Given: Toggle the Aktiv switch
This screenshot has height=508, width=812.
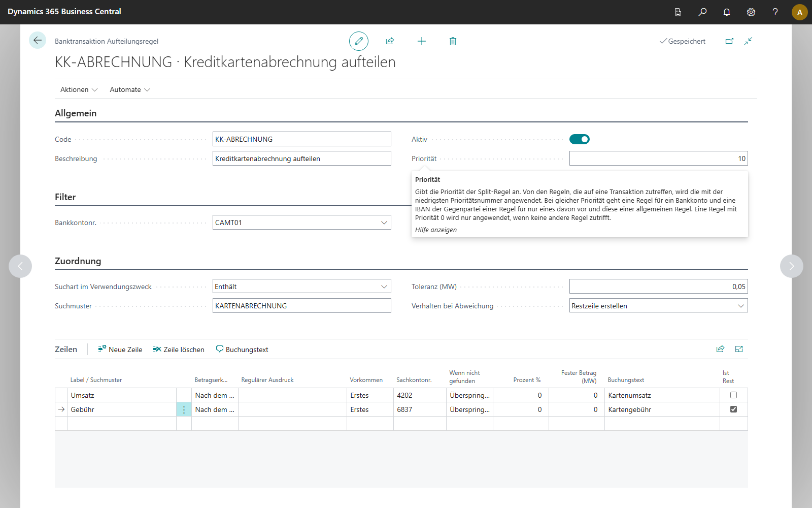Looking at the screenshot, I should coord(580,139).
